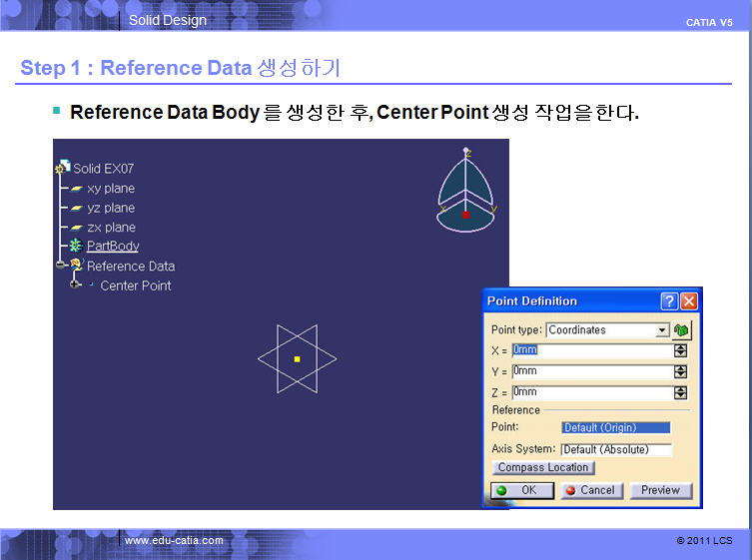Click the Z coordinate input field
752x560 pixels.
coord(593,392)
